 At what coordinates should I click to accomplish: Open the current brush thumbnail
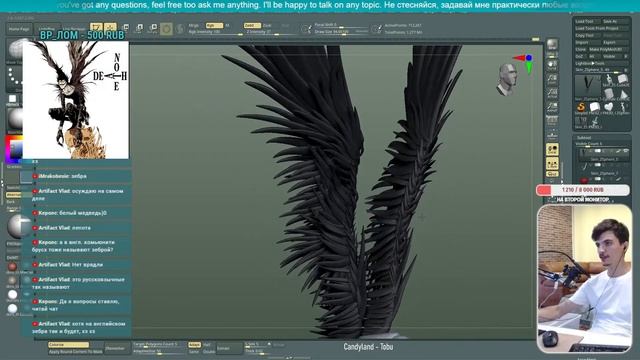point(15,50)
